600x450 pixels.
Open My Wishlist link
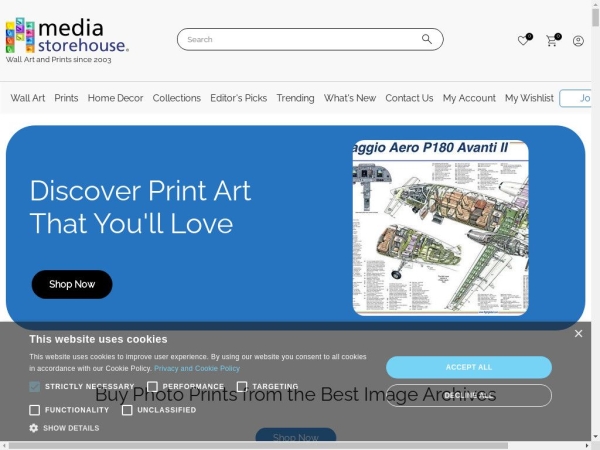[529, 98]
